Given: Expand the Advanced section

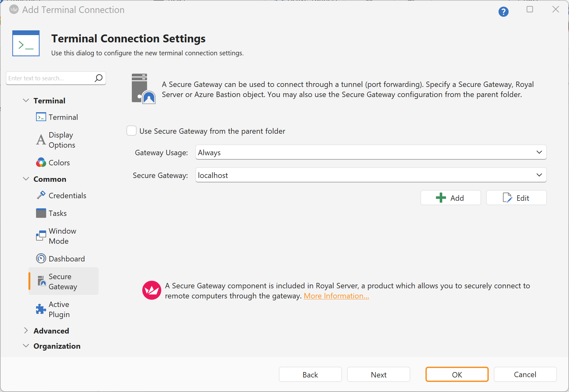Looking at the screenshot, I should point(26,331).
